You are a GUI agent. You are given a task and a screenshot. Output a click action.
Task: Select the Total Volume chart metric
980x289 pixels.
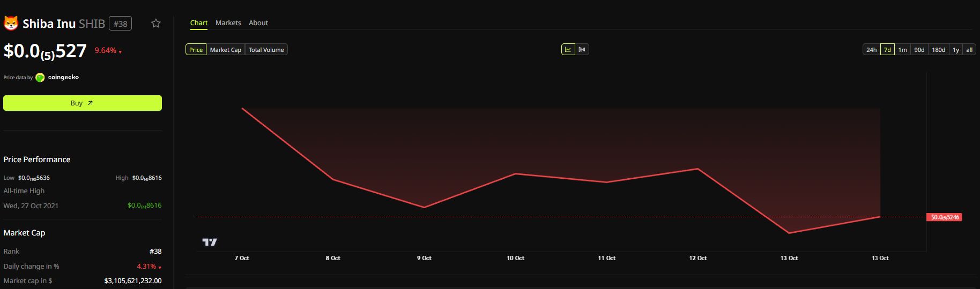pos(266,50)
